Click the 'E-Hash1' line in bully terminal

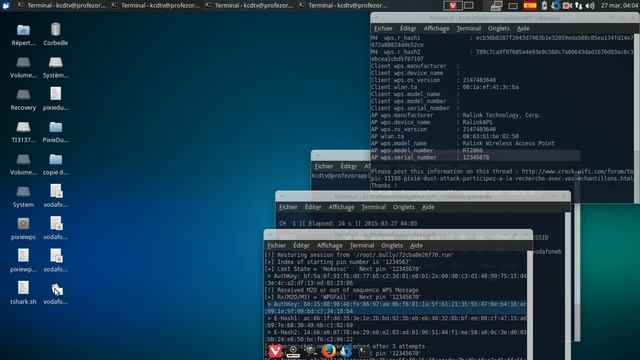pyautogui.click(x=395, y=322)
